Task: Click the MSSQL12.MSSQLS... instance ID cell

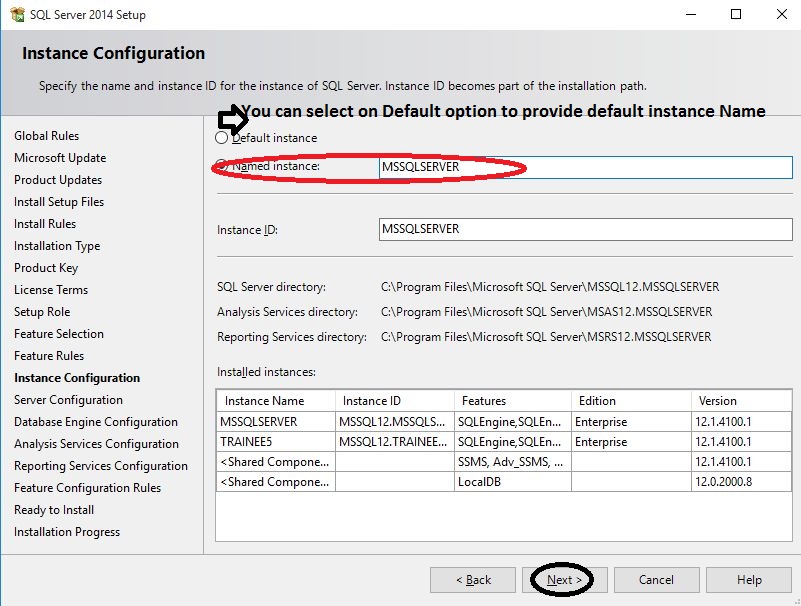Action: [395, 422]
